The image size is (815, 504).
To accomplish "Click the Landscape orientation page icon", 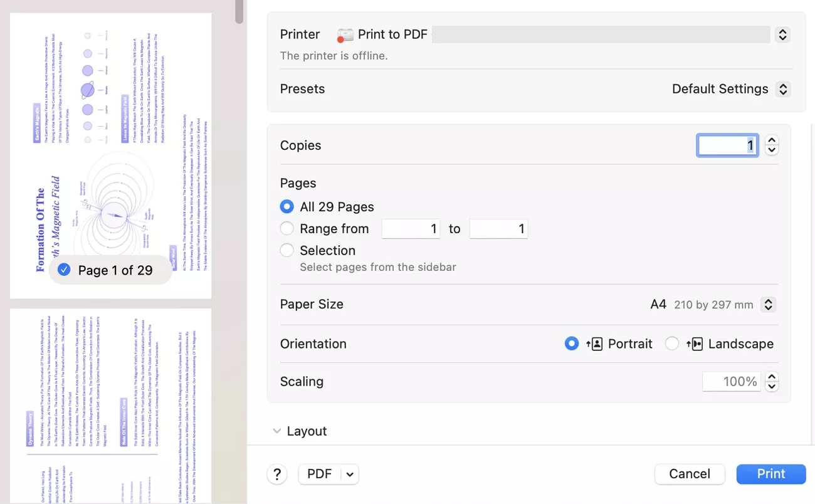I will (x=695, y=344).
